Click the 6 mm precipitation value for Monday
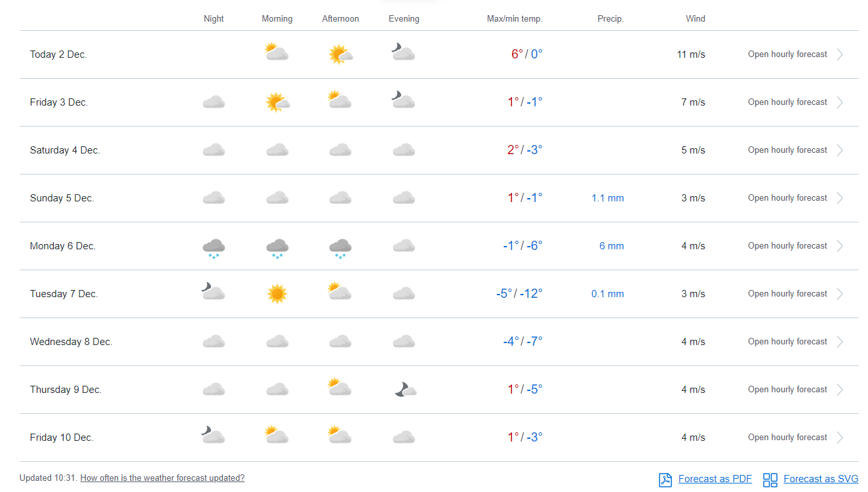Image resolution: width=868 pixels, height=492 pixels. (x=611, y=246)
